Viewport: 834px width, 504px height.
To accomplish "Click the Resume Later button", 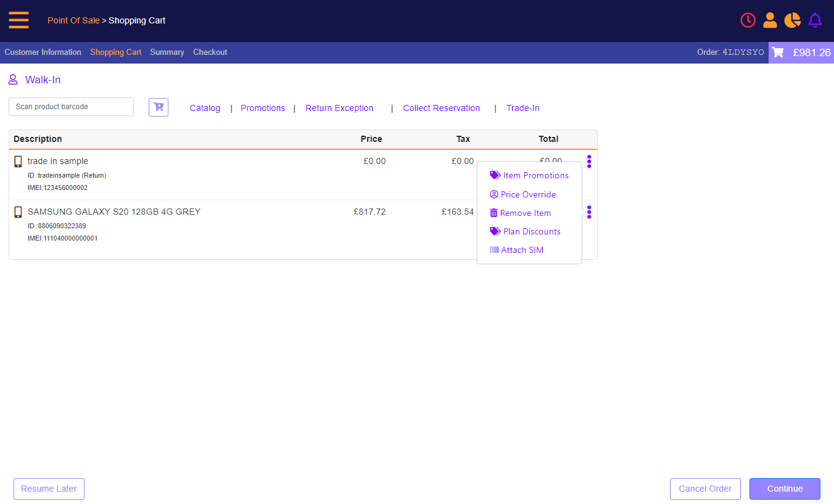I will tap(49, 489).
